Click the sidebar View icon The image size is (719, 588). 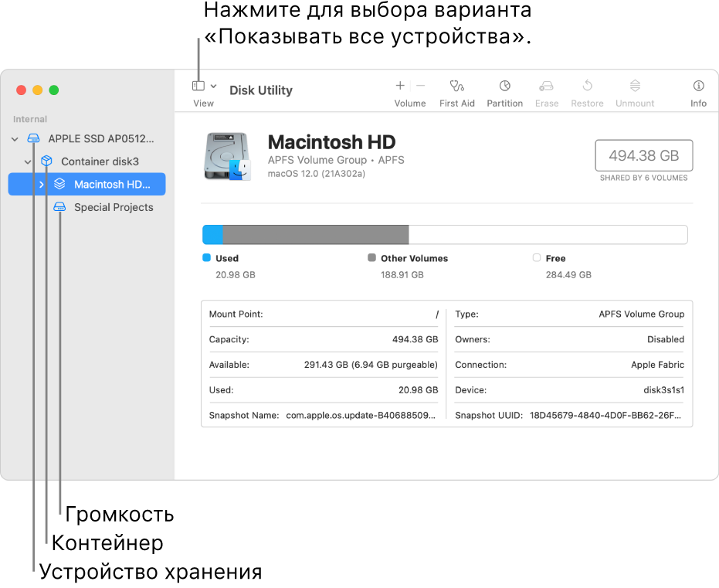point(198,86)
